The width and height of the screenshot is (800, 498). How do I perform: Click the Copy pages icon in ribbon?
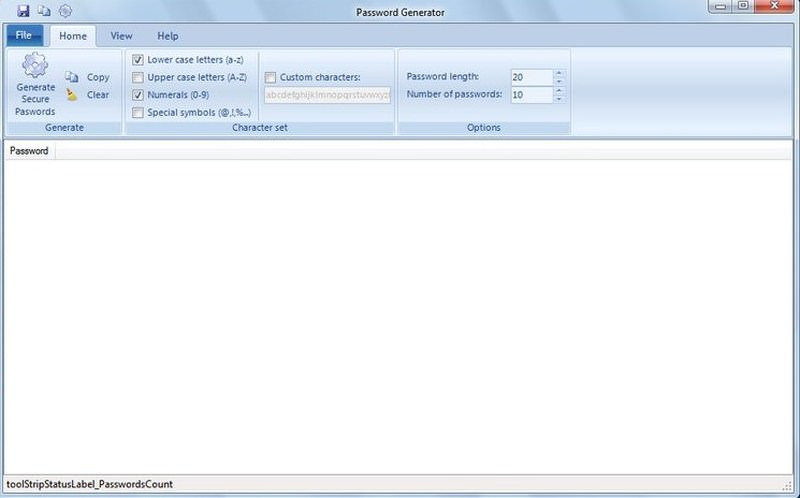click(x=72, y=77)
